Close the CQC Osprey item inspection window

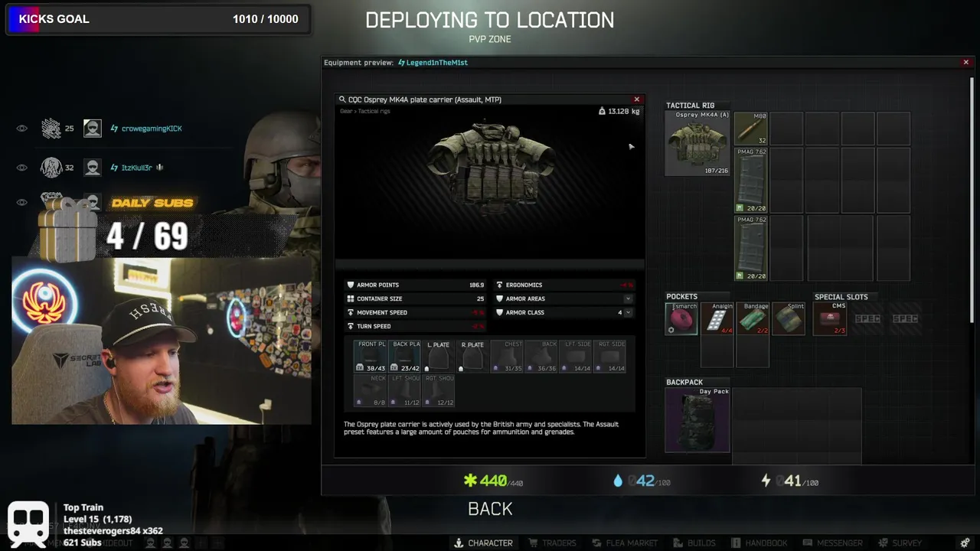click(636, 99)
